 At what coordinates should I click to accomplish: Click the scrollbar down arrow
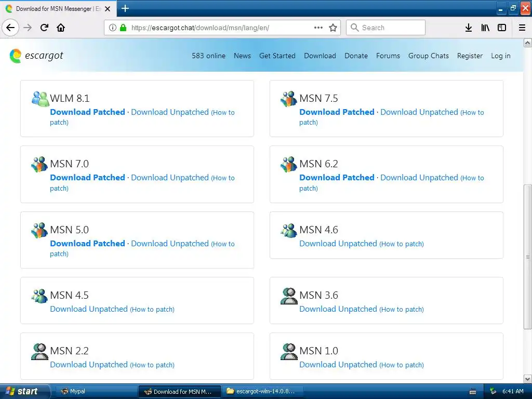click(528, 379)
